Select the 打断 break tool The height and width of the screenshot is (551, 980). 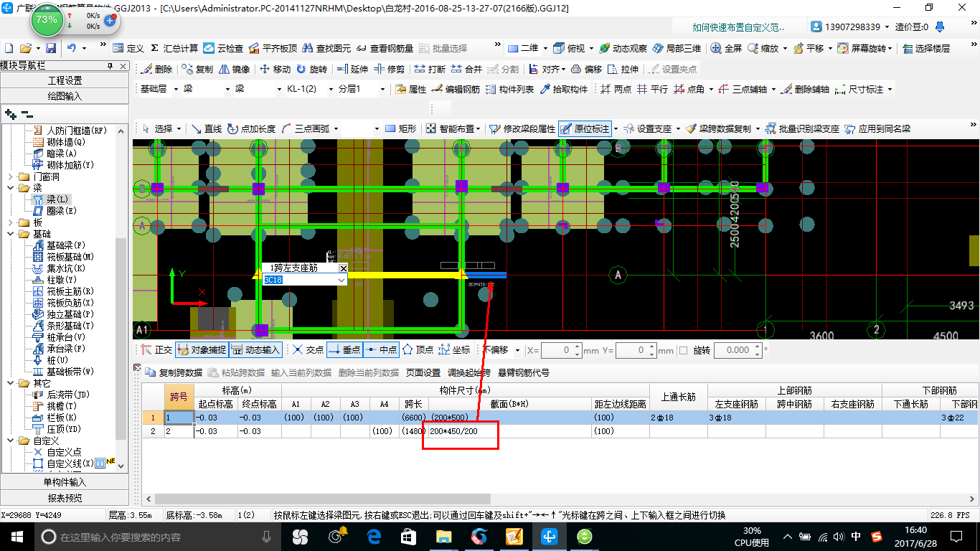pyautogui.click(x=430, y=70)
